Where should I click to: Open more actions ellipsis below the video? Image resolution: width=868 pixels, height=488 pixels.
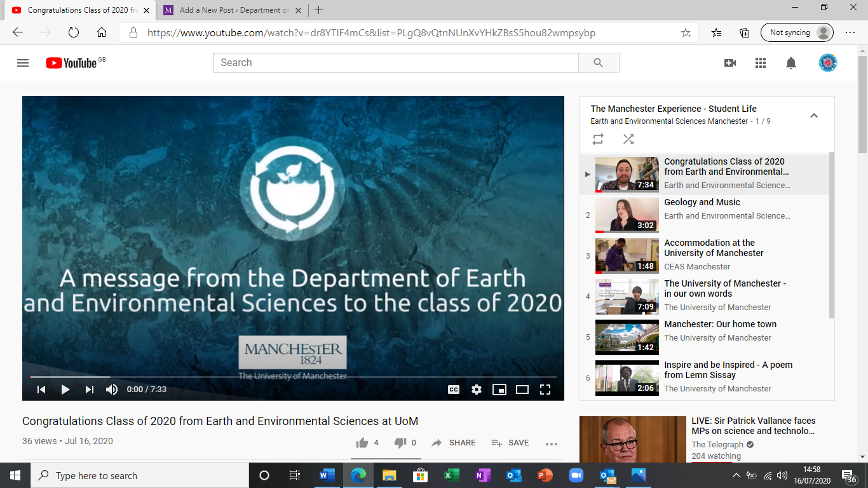click(552, 444)
